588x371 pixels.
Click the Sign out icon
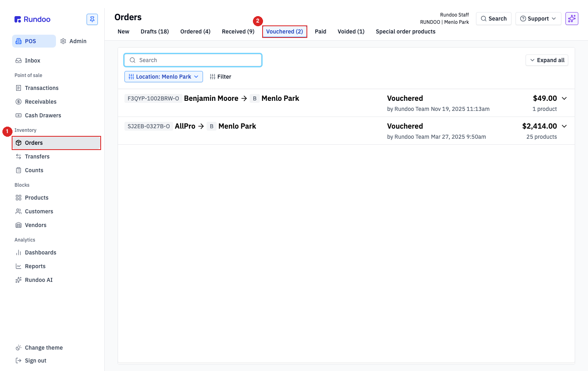pos(19,361)
